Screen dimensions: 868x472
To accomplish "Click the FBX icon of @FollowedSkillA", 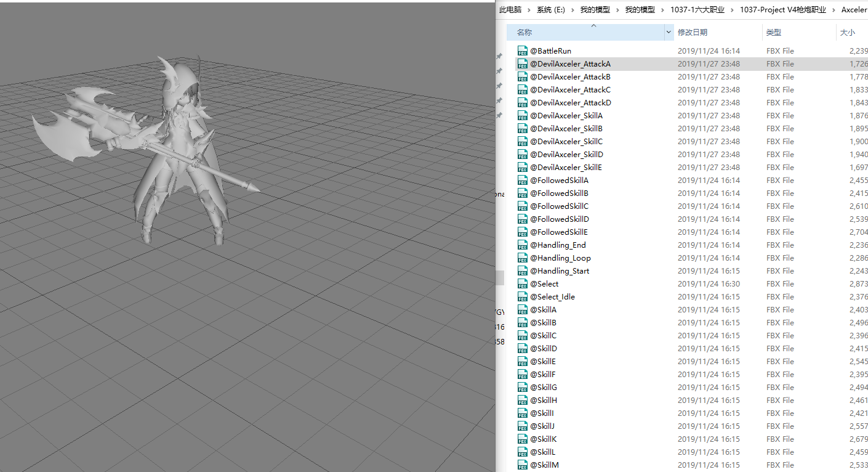I will (x=523, y=180).
